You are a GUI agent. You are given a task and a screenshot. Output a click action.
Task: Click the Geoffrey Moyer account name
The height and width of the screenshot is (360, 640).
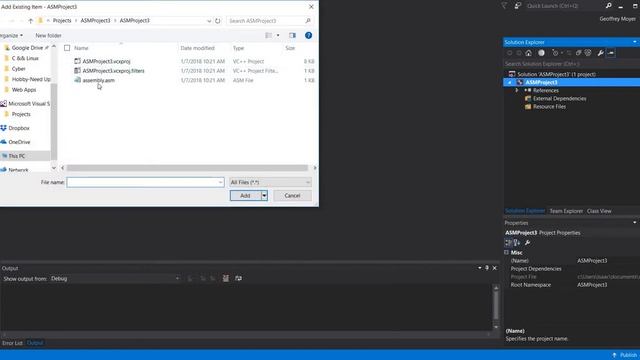click(617, 19)
